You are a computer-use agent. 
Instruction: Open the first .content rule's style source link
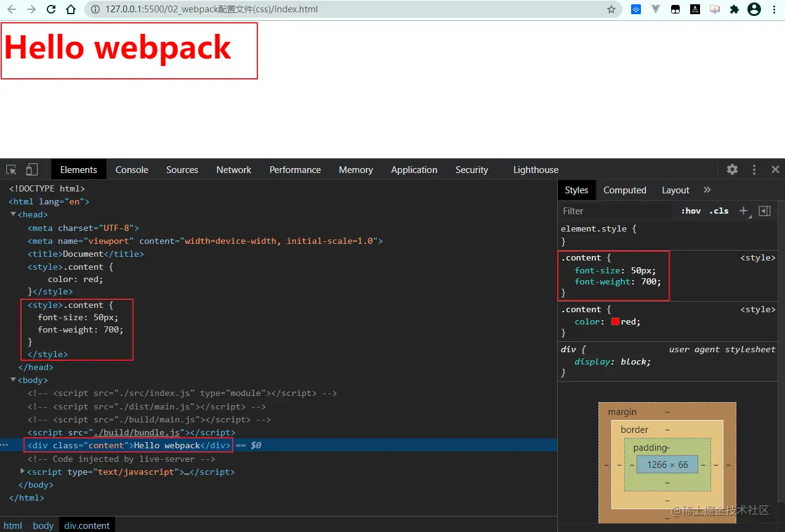click(758, 258)
